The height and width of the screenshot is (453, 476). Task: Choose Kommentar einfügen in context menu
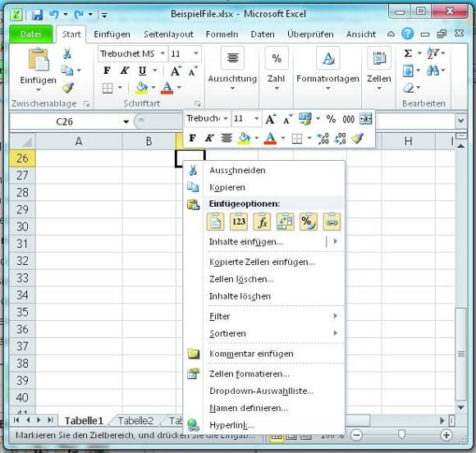coord(264,354)
